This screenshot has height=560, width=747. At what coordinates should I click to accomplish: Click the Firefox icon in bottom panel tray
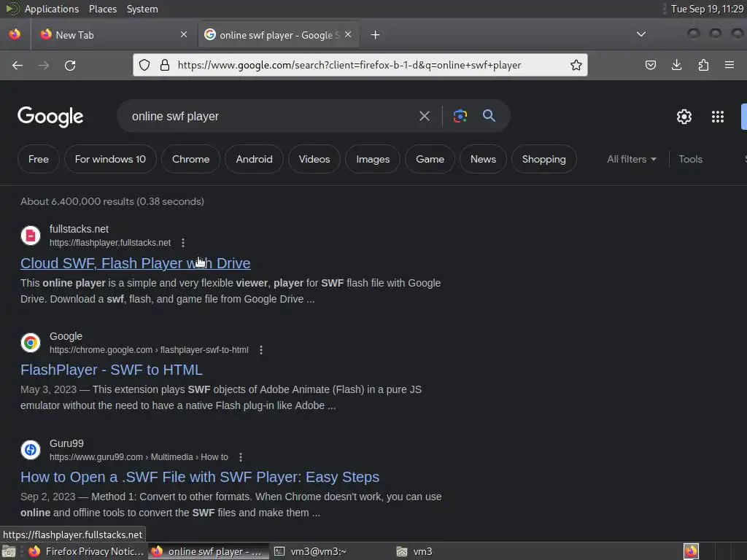pyautogui.click(x=691, y=551)
